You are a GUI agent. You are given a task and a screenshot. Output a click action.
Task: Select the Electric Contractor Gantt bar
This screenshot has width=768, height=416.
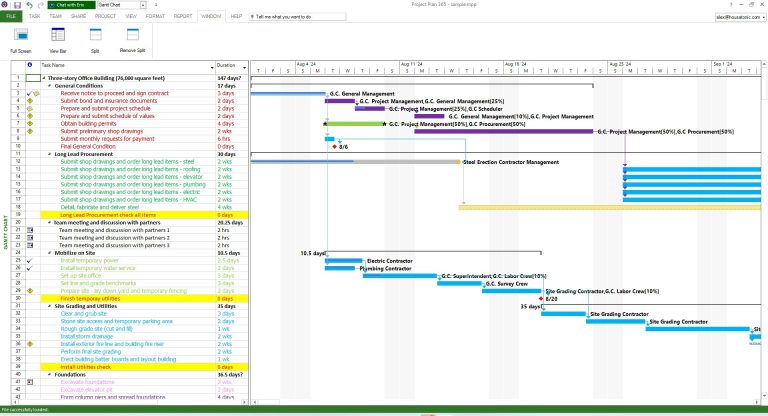tap(344, 261)
